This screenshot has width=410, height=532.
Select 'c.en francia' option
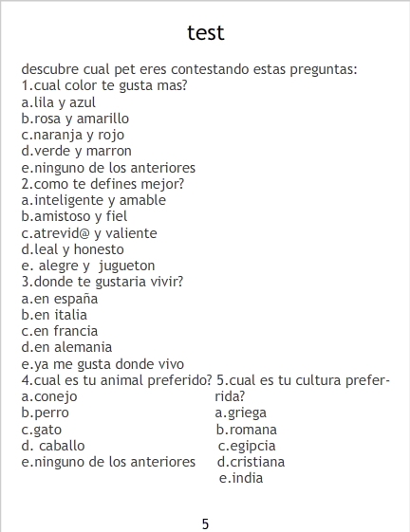(x=60, y=331)
